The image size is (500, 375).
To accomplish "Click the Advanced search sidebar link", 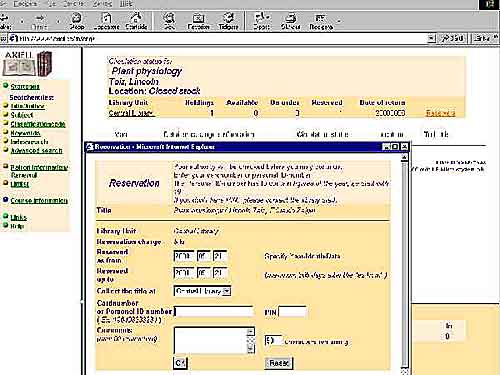I will (36, 151).
